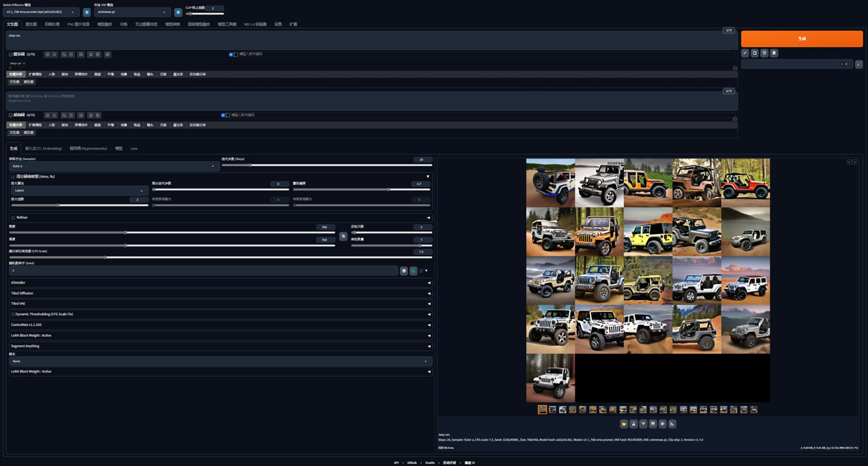Click the Github link in the footer
This screenshot has width=868, height=466.
(412, 463)
